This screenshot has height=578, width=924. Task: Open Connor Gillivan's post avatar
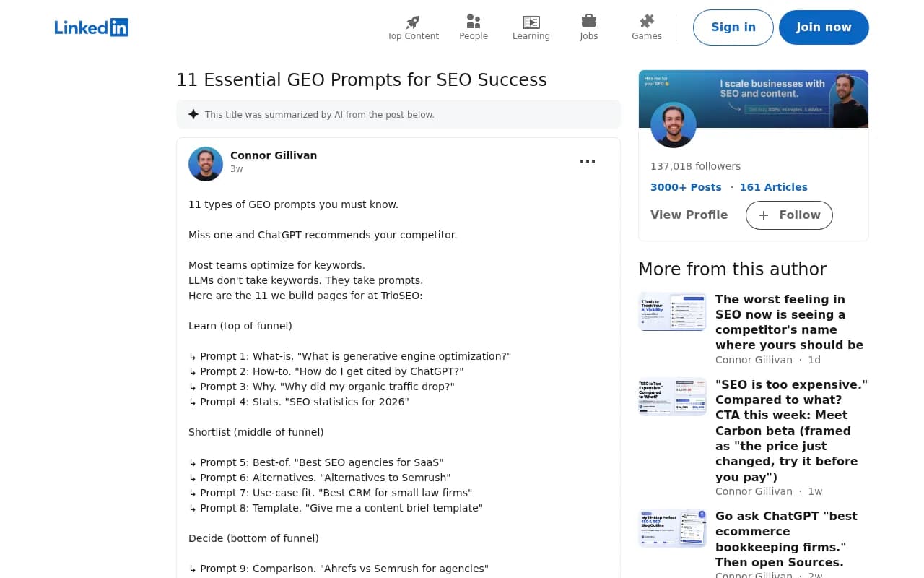pyautogui.click(x=206, y=164)
